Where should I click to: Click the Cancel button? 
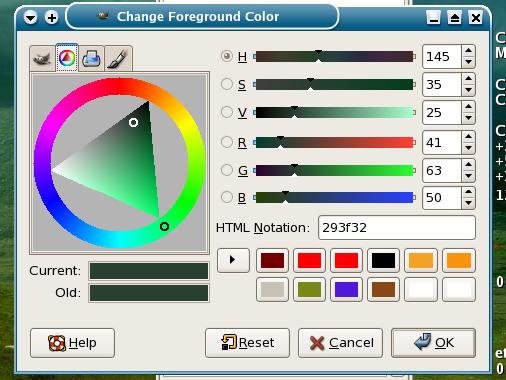[x=340, y=343]
